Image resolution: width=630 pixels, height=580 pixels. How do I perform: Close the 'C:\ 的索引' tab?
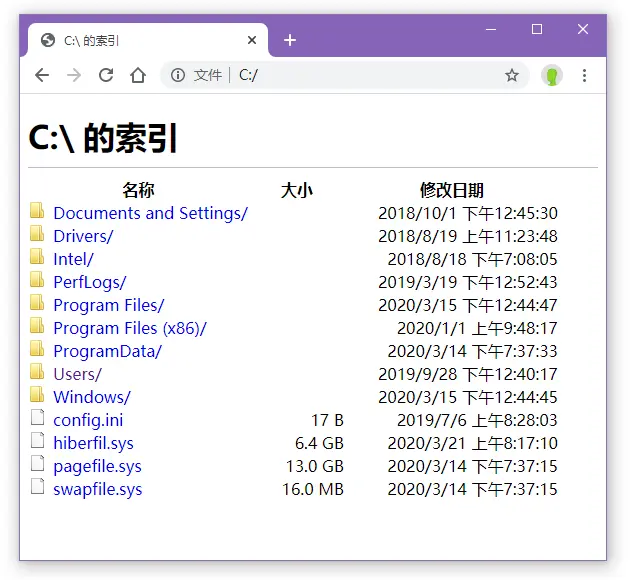pos(252,40)
